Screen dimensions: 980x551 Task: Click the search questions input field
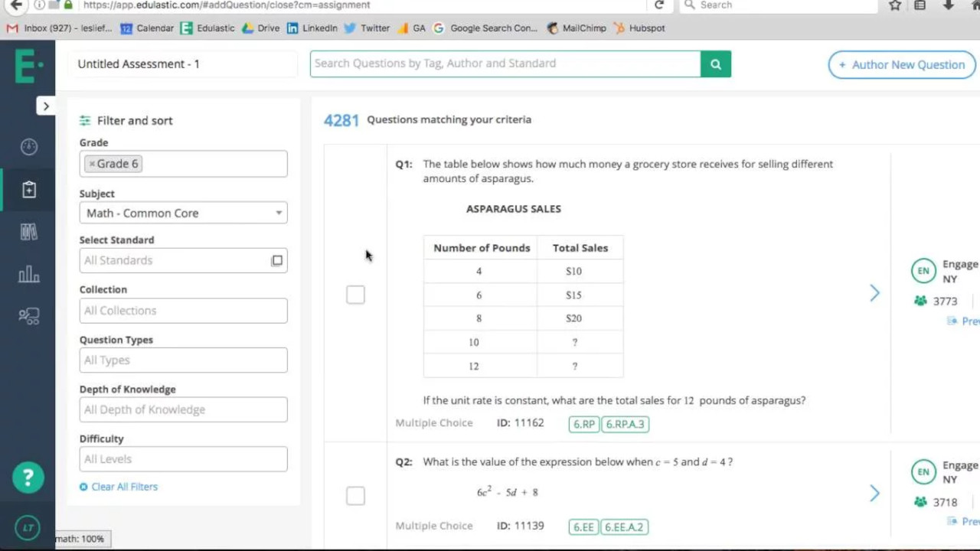tap(505, 64)
